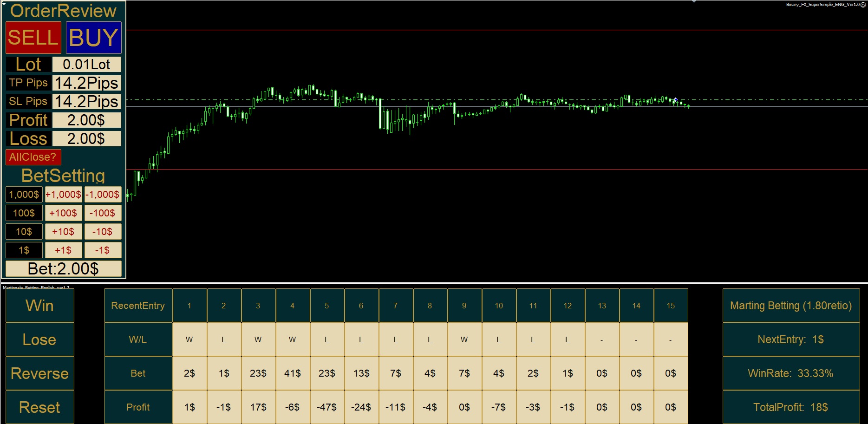Image resolution: width=868 pixels, height=424 pixels.
Task: Record a Win in the martingale tracker
Action: pos(39,306)
